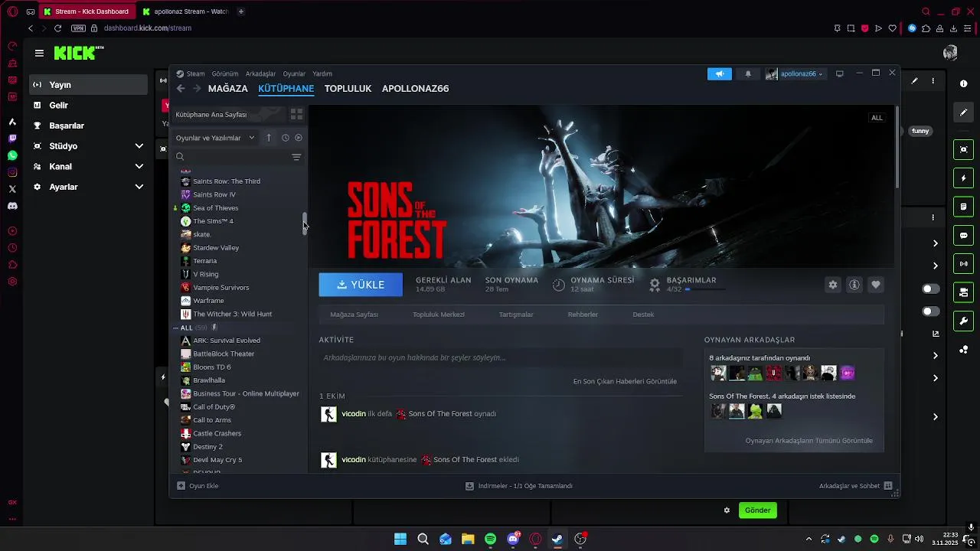Reload the Kick dashboard page
The height and width of the screenshot is (551, 980).
tap(57, 28)
